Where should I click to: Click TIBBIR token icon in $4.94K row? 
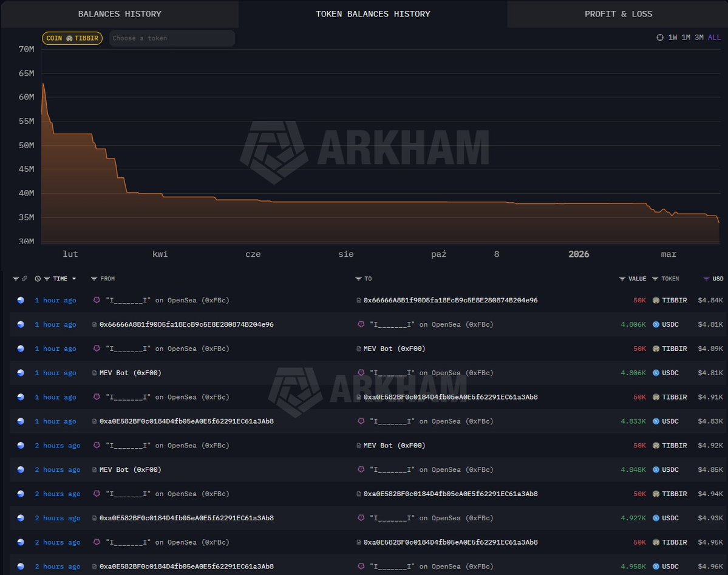coord(656,494)
